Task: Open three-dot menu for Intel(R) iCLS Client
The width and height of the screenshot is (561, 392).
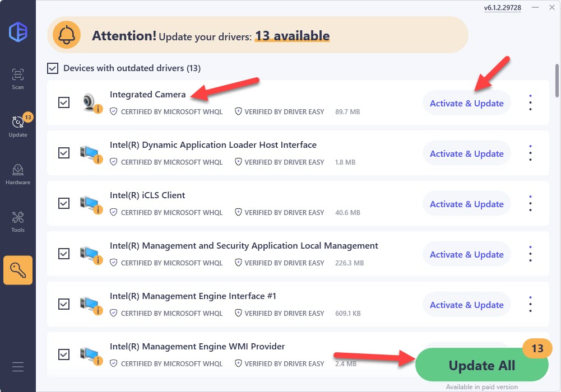Action: [x=530, y=203]
